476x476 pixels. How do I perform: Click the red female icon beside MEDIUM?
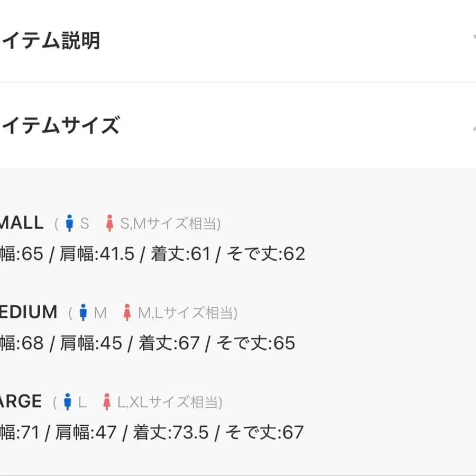click(x=126, y=313)
